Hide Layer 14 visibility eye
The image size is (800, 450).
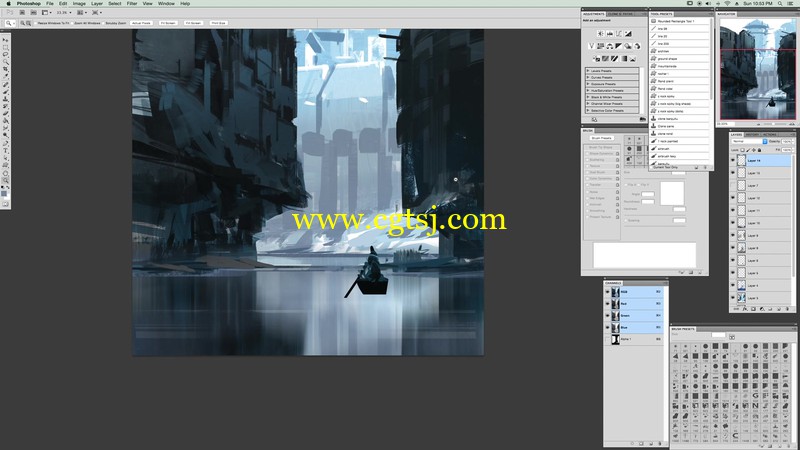coord(733,160)
